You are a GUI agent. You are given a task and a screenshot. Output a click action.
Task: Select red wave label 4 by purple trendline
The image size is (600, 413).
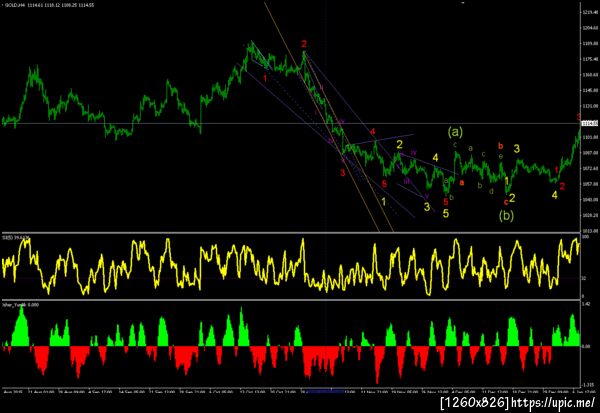point(373,132)
